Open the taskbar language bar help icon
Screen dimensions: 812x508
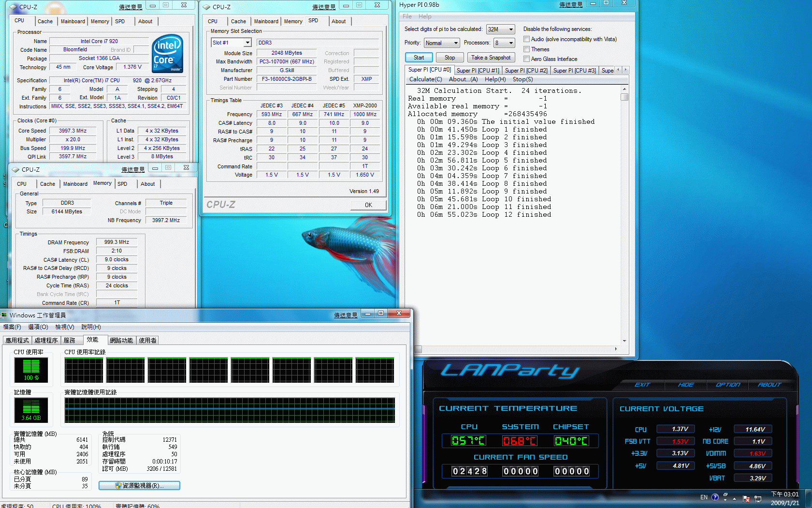[x=715, y=497]
